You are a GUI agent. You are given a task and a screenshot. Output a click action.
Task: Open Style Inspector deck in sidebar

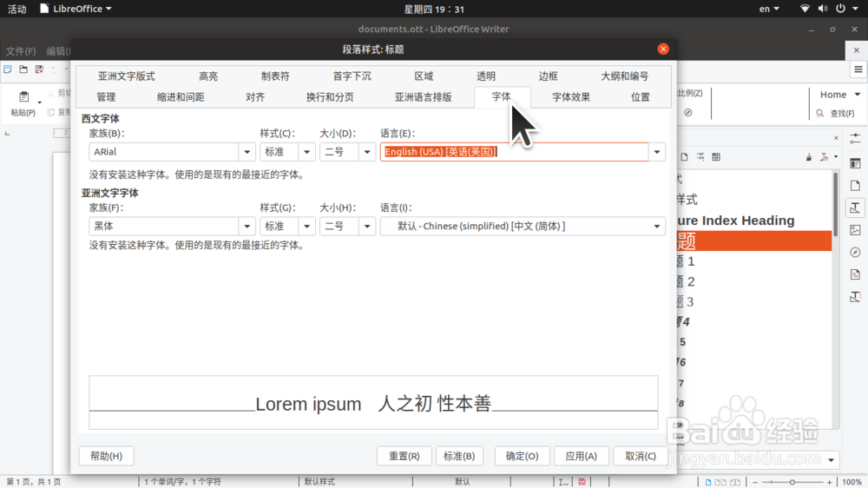pyautogui.click(x=855, y=296)
